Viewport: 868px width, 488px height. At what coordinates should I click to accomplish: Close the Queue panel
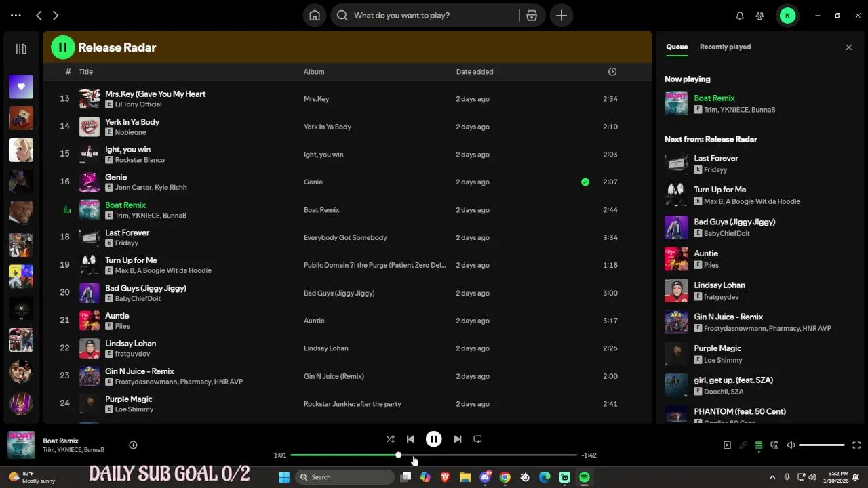(x=848, y=47)
